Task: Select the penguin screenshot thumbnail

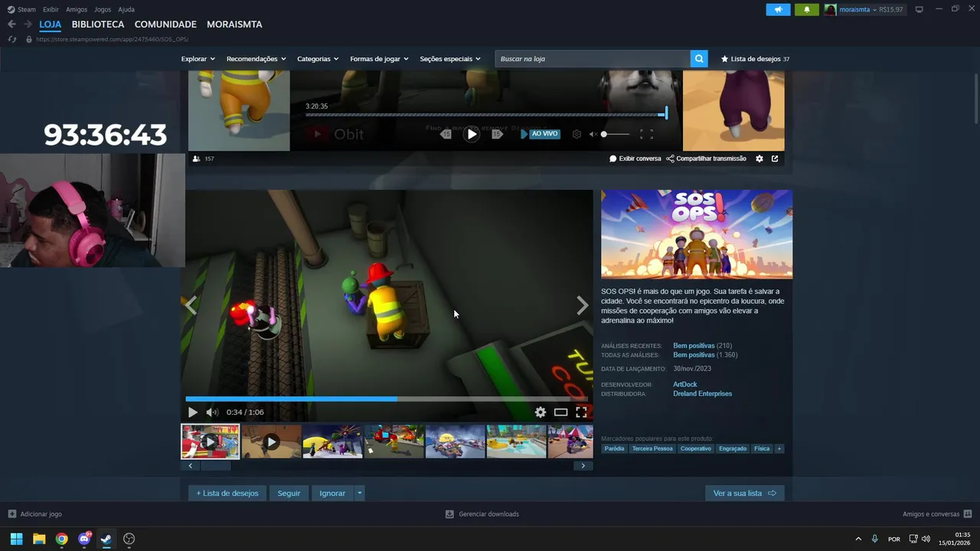Action: [x=333, y=442]
